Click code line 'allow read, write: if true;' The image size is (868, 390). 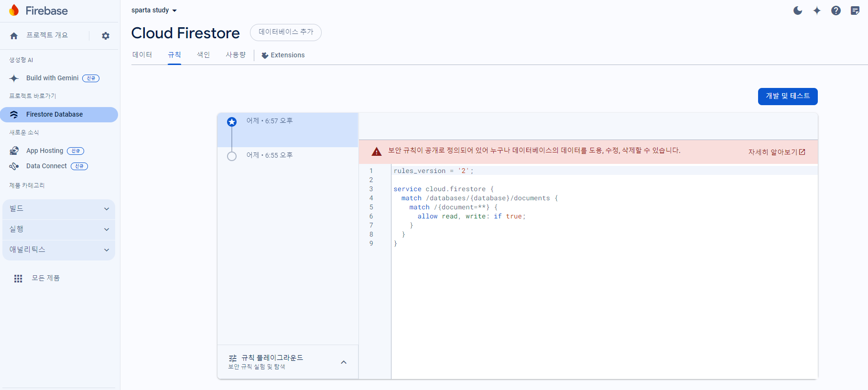[x=471, y=217]
